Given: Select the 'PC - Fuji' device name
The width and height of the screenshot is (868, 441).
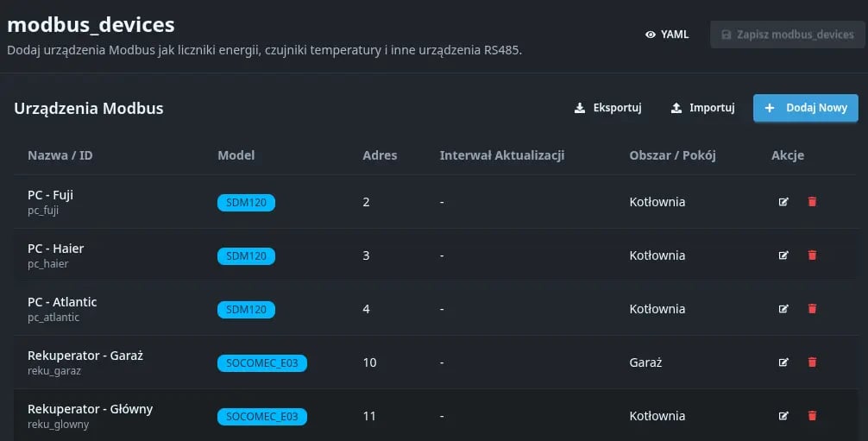Looking at the screenshot, I should tap(50, 195).
